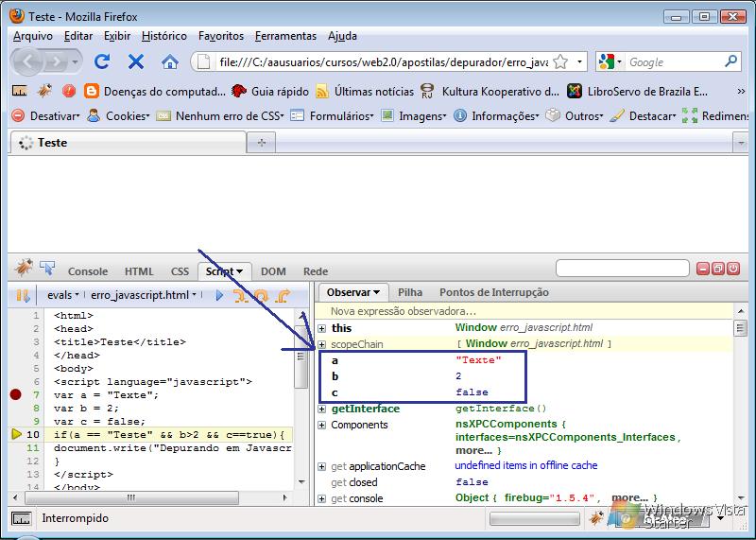
Task: Click the Stop loading X icon
Action: pos(136,61)
